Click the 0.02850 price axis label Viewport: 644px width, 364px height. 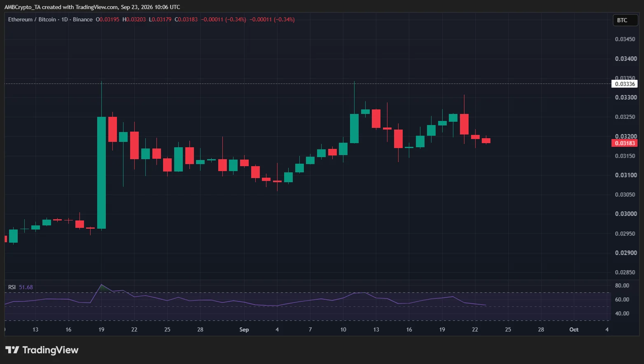coord(626,272)
